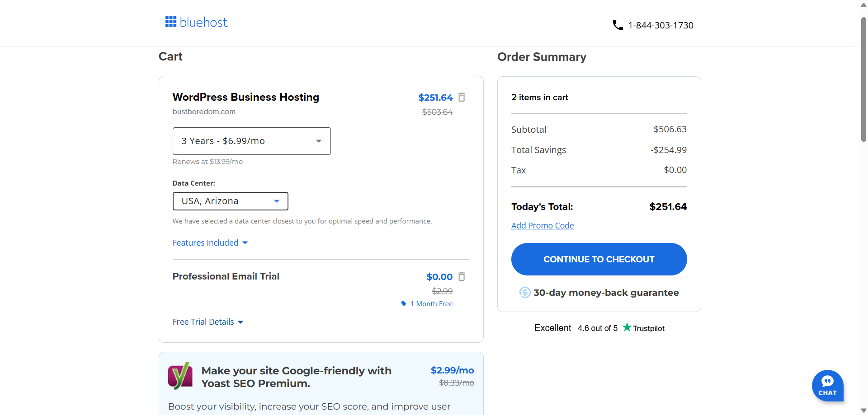Viewport: 868px width, 415px height.
Task: Click Add Promo Code link
Action: click(542, 225)
